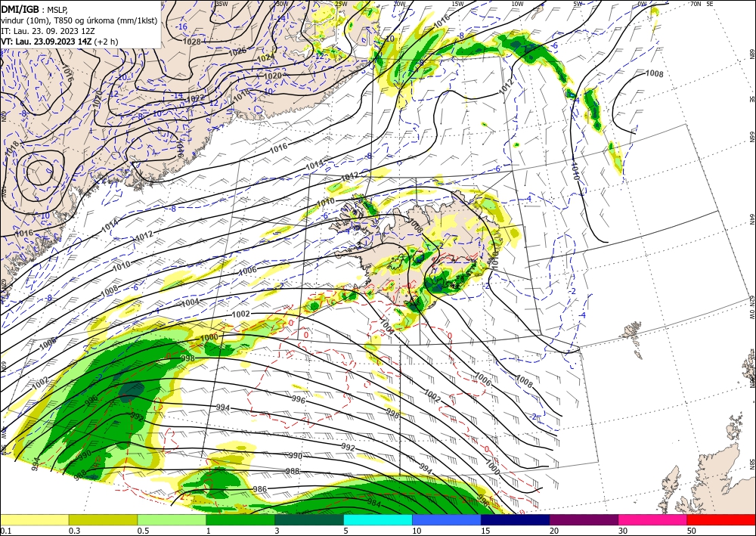
Task: Click the 5W longitude label
Action: tap(579, 4)
